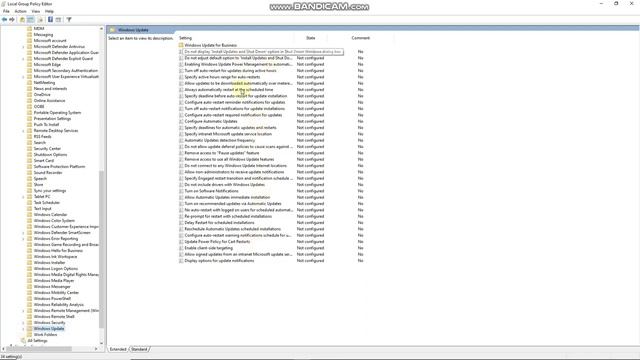Click the All Settings tree icon

(x=23, y=340)
